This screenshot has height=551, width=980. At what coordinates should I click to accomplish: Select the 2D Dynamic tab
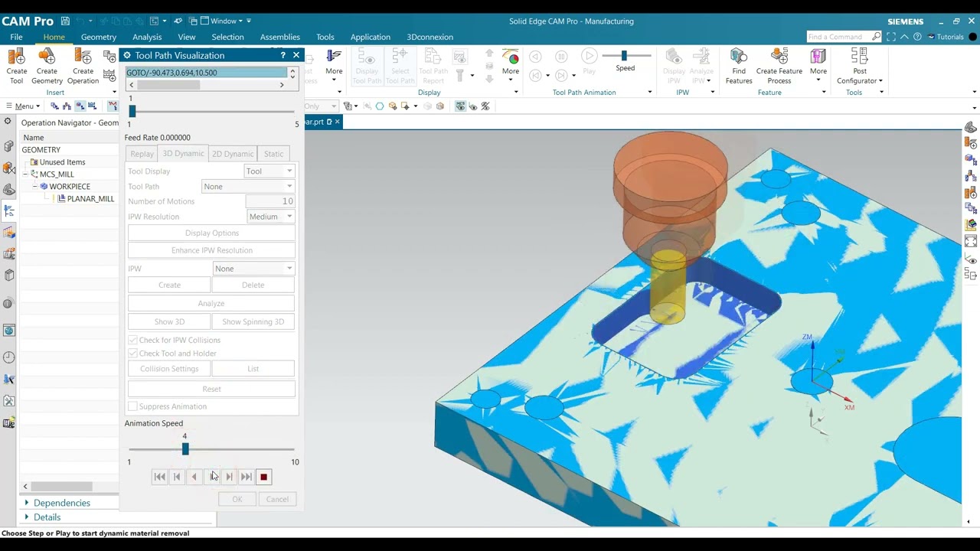pos(233,154)
